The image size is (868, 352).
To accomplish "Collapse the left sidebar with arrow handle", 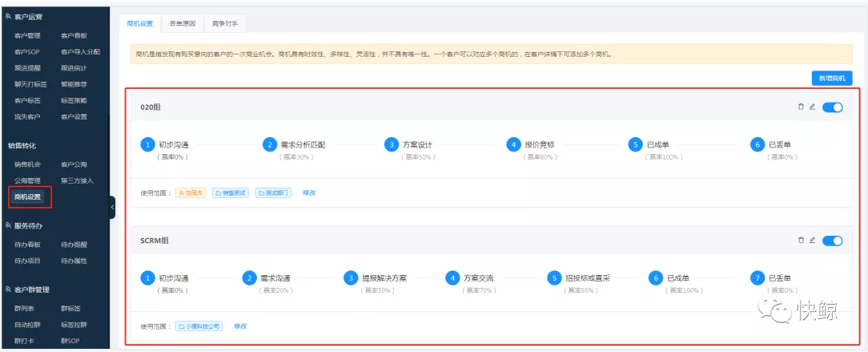I will click(x=112, y=208).
